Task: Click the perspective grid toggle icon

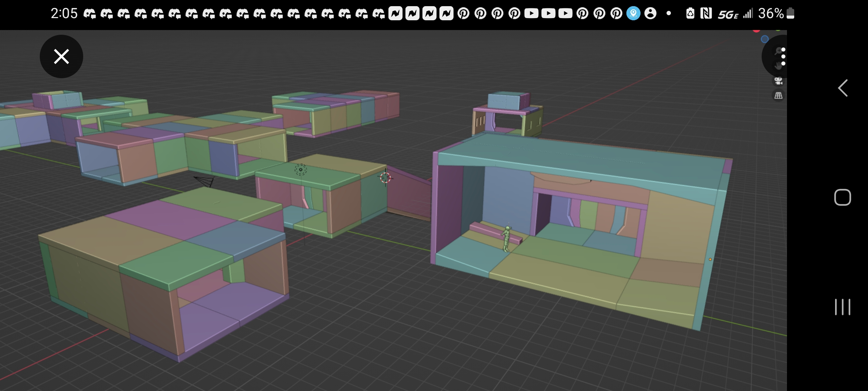Action: pos(778,96)
